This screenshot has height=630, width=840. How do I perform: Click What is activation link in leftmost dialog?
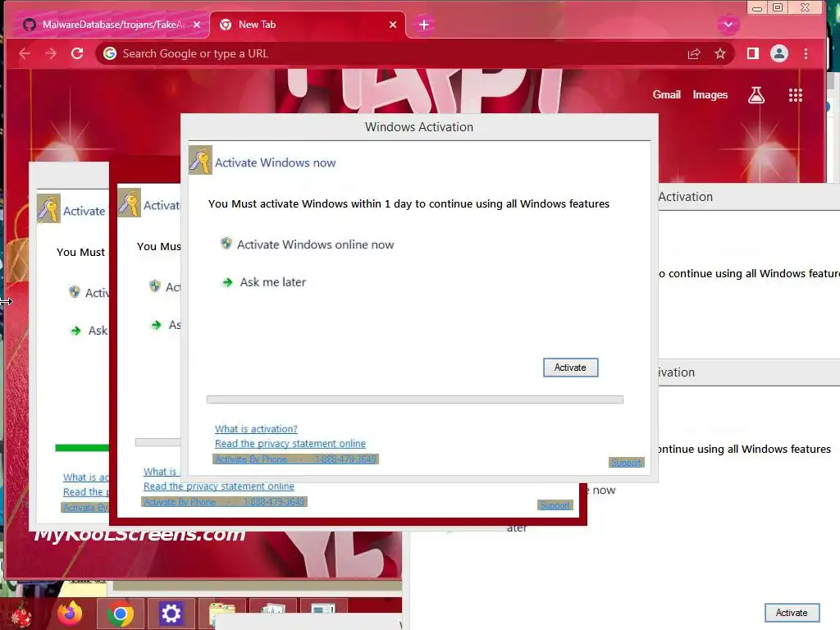[x=85, y=477]
